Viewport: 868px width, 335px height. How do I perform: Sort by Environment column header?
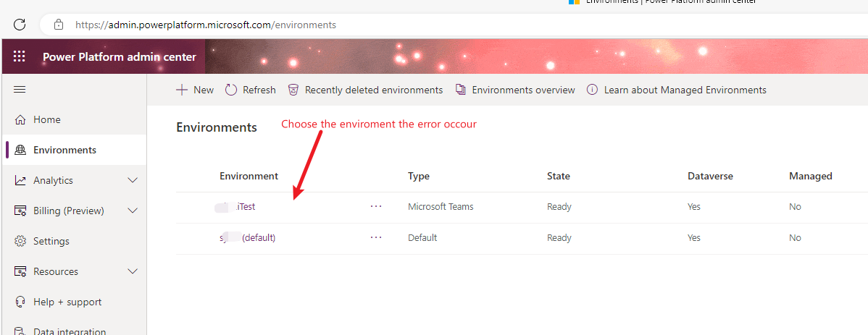[x=249, y=177]
